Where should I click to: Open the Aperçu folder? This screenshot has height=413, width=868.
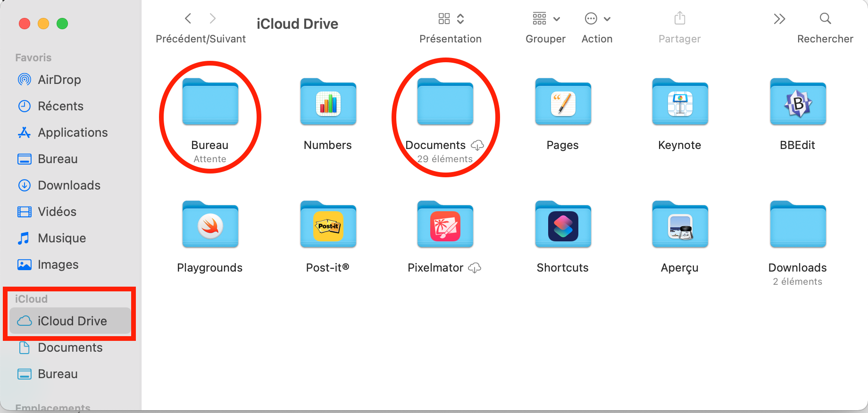click(680, 225)
